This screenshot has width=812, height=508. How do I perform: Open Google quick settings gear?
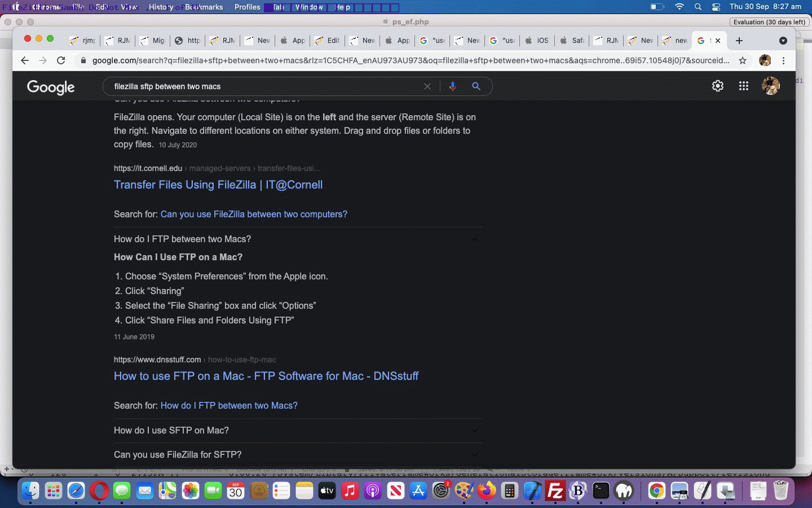coord(717,86)
